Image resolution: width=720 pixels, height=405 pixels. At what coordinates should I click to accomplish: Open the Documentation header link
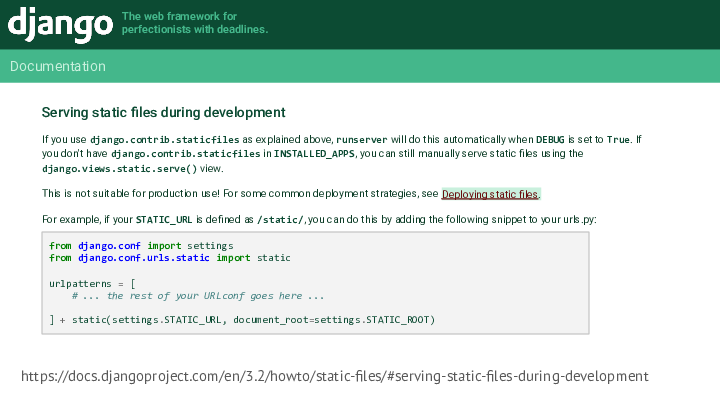coord(58,66)
